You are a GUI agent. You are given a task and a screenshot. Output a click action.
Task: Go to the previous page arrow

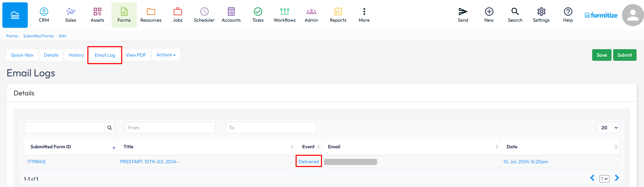tap(592, 178)
